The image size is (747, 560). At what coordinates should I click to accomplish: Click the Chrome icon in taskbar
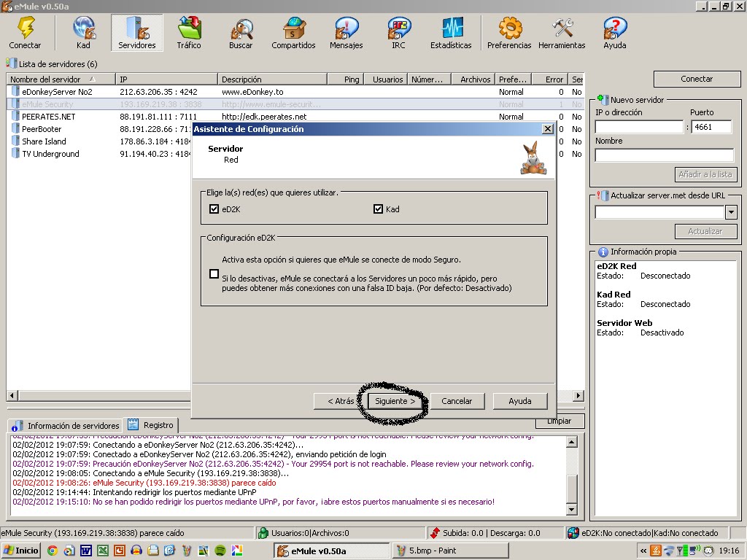(53, 551)
